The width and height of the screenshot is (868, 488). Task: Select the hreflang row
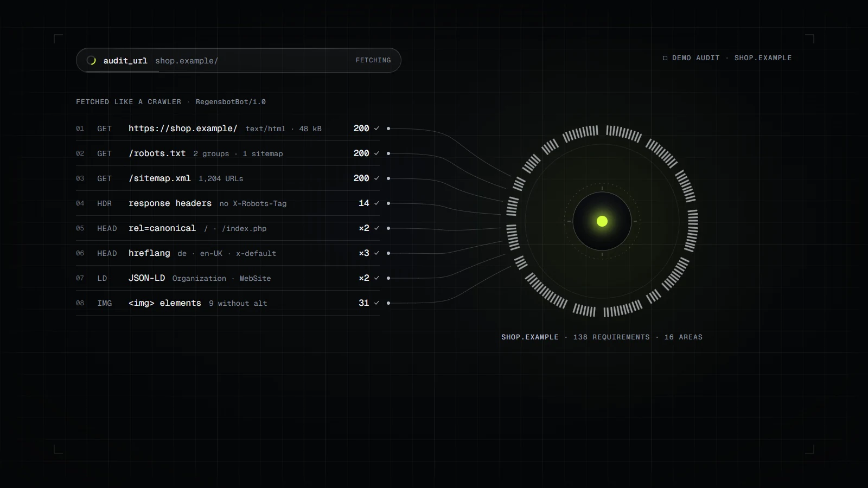pyautogui.click(x=228, y=253)
